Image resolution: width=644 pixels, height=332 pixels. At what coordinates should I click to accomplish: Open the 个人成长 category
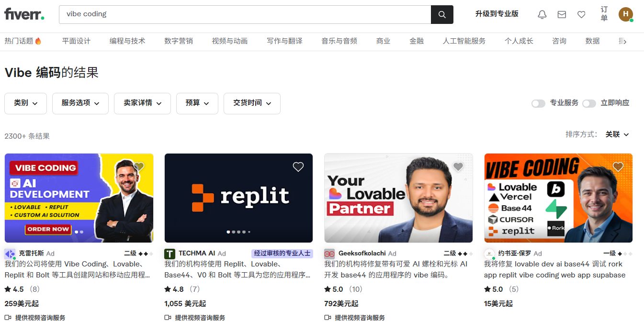519,41
